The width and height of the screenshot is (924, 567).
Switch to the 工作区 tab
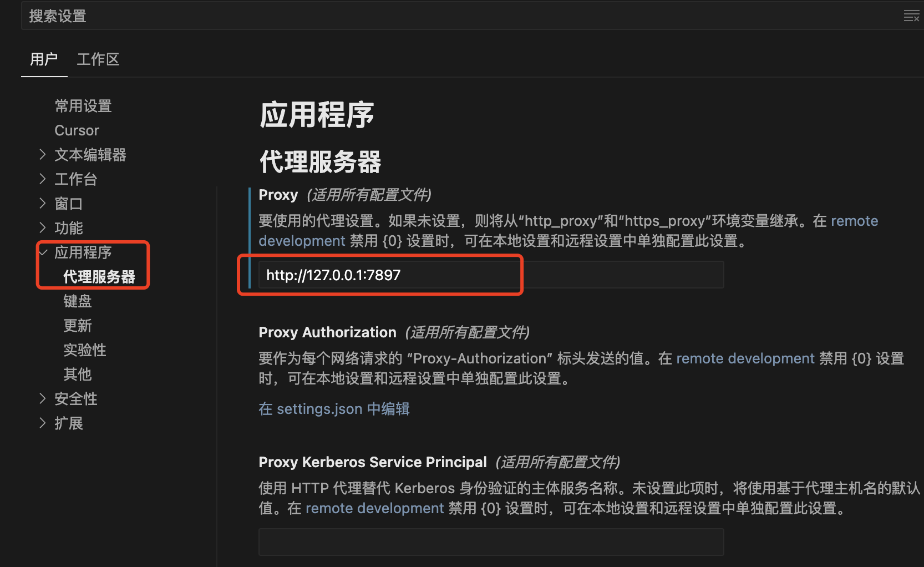(x=98, y=59)
